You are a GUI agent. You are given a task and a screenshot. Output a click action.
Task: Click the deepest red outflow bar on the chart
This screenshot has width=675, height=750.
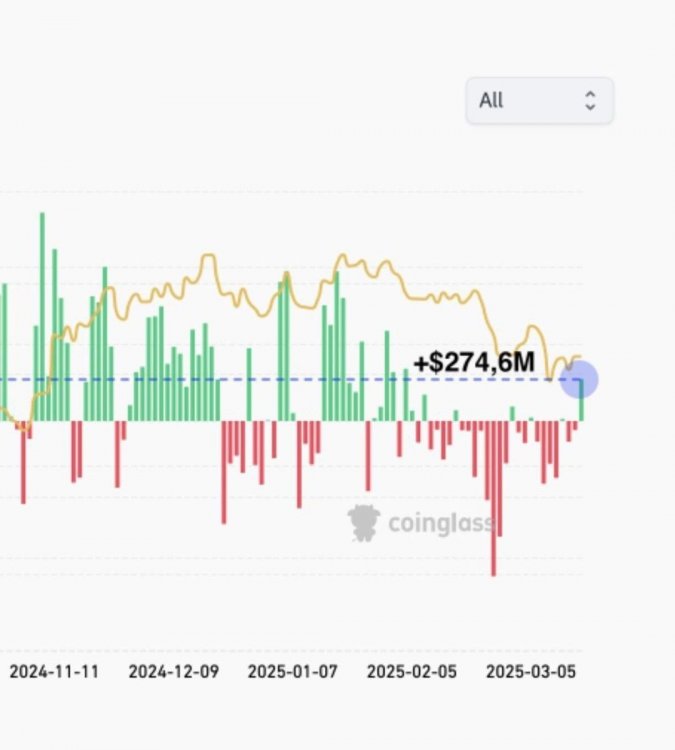(x=493, y=500)
